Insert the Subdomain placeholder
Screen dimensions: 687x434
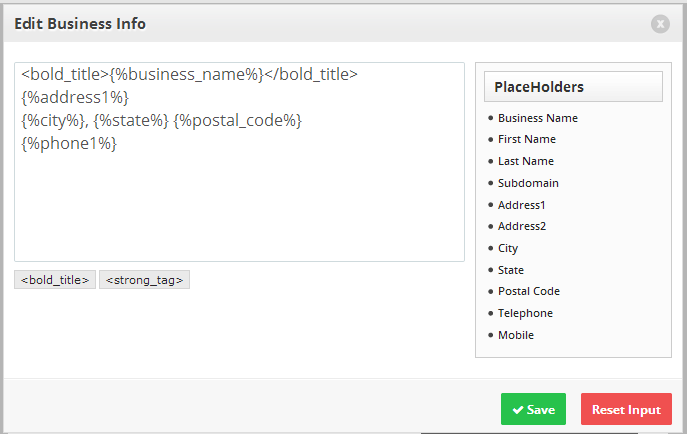[x=528, y=183]
